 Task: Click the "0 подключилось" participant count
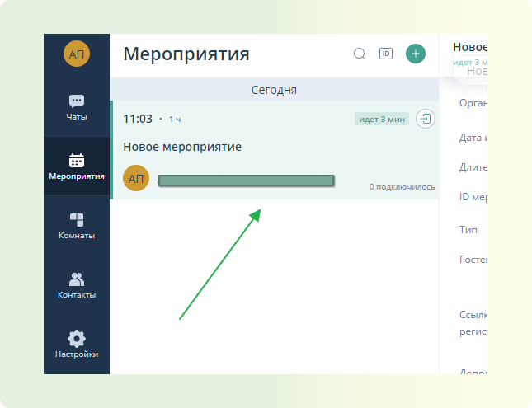pos(402,187)
